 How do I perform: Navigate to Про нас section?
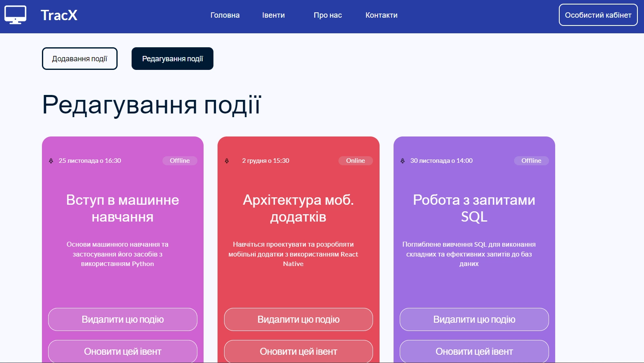(327, 15)
